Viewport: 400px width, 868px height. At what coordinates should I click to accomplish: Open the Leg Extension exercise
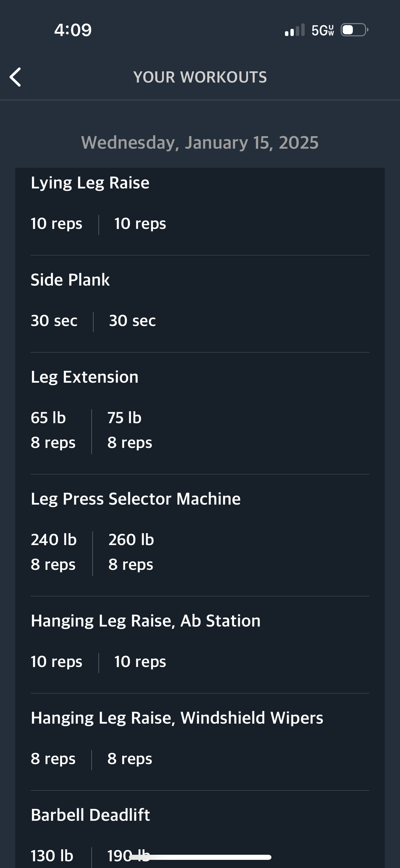click(x=84, y=377)
